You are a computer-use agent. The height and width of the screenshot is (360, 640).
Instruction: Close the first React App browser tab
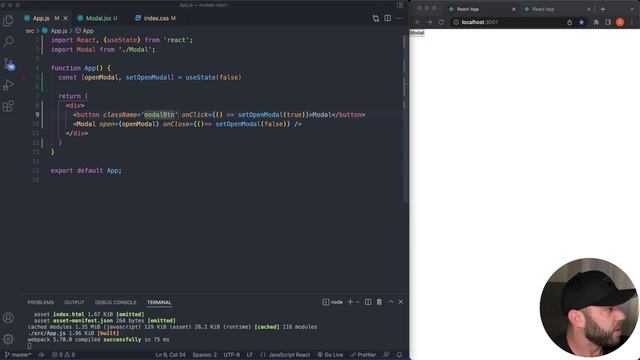coord(513,9)
